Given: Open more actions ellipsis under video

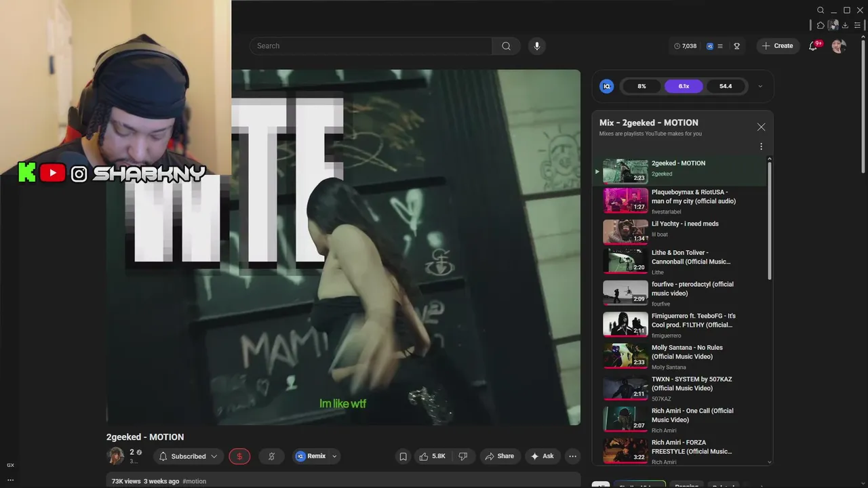Looking at the screenshot, I should pyautogui.click(x=572, y=456).
